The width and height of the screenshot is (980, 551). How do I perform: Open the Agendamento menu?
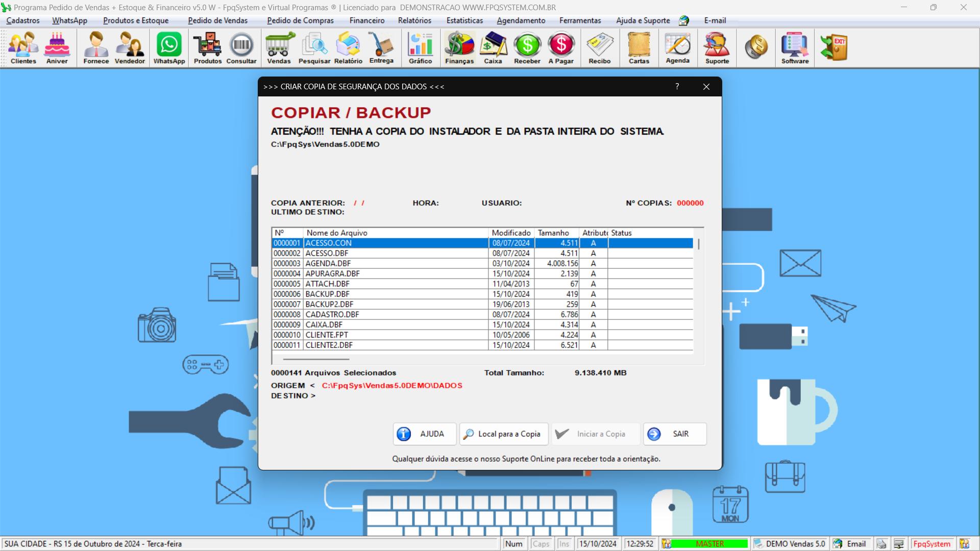coord(521,20)
